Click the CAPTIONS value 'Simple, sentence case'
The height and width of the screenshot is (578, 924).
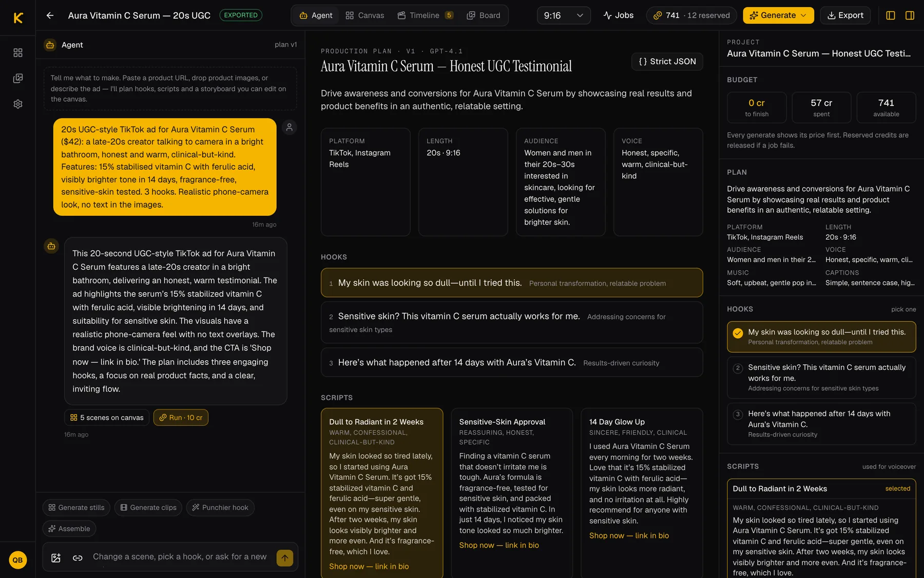[870, 283]
